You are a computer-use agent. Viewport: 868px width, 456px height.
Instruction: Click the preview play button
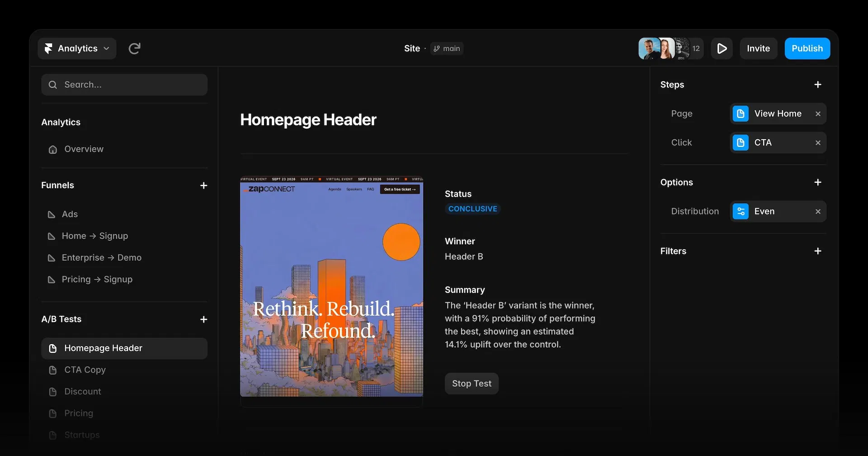722,48
